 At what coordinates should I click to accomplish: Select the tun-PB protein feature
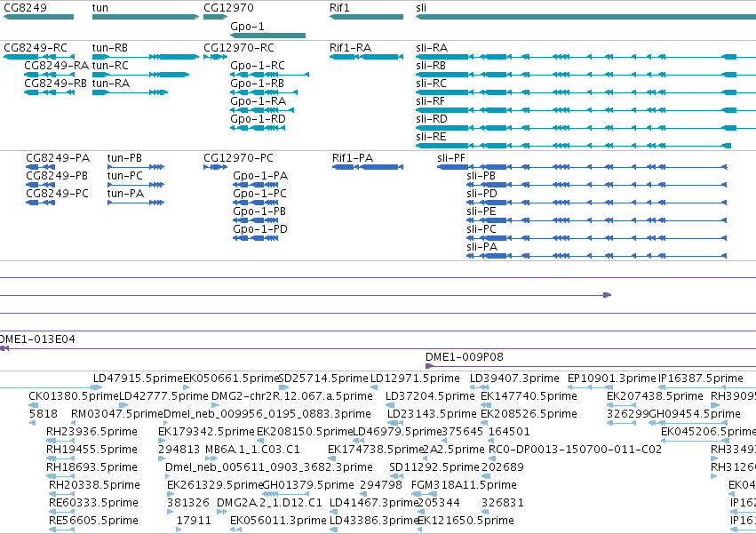click(136, 167)
